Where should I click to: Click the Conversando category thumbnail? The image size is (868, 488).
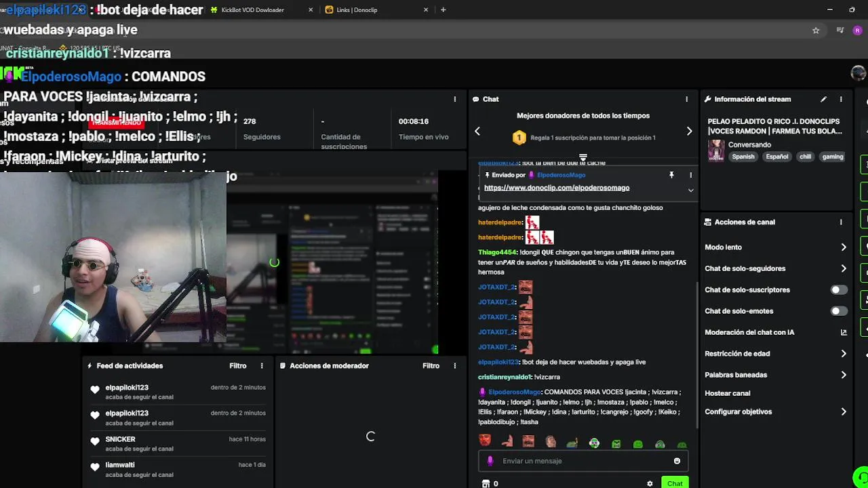tap(716, 150)
